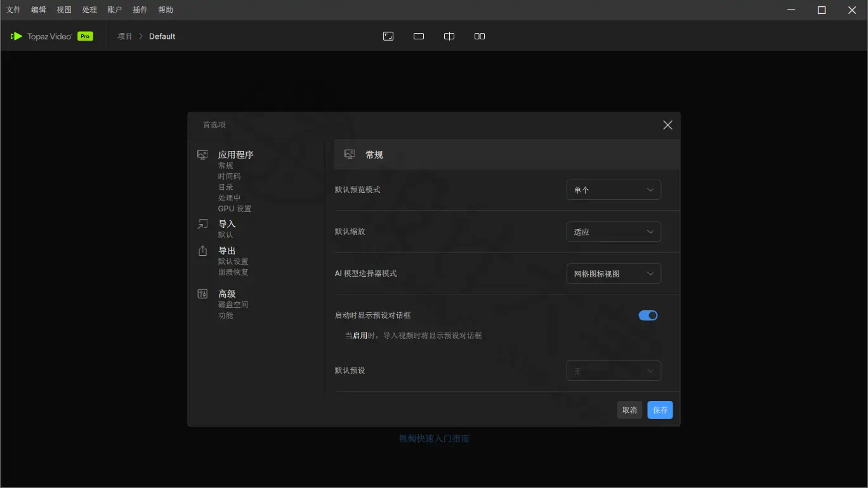Select the 高级 category heading
This screenshot has width=868, height=488.
[x=227, y=294]
